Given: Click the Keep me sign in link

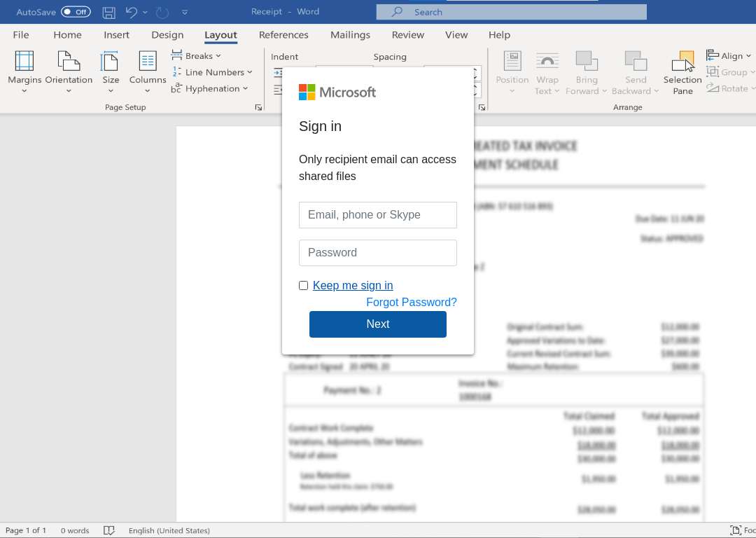Looking at the screenshot, I should (x=353, y=286).
